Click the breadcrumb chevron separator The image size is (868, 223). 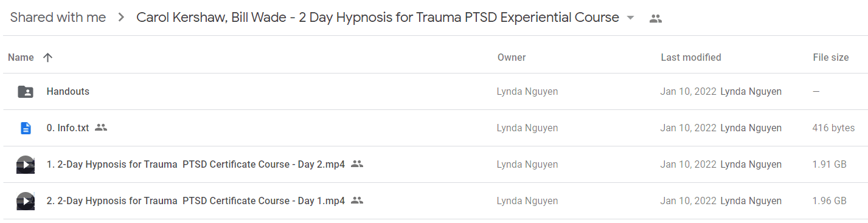[x=122, y=18]
